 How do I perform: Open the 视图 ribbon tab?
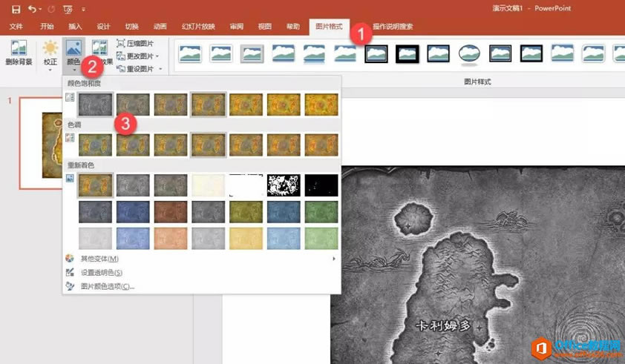click(x=265, y=26)
